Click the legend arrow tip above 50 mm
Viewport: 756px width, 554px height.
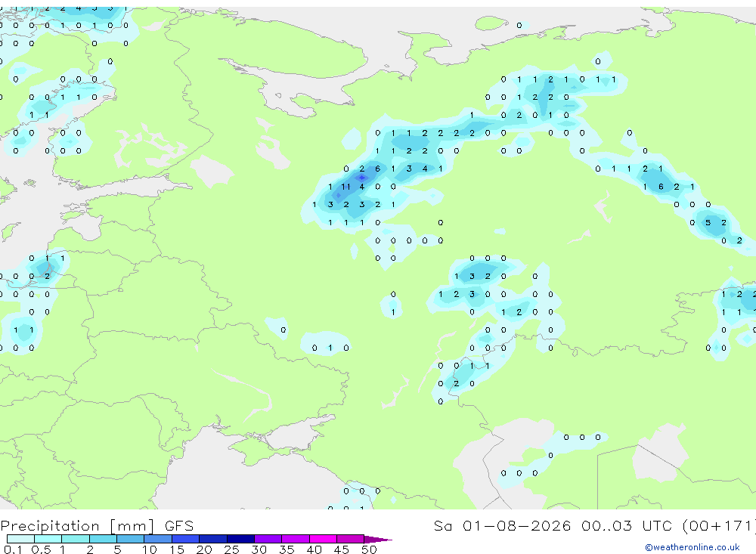(x=377, y=540)
